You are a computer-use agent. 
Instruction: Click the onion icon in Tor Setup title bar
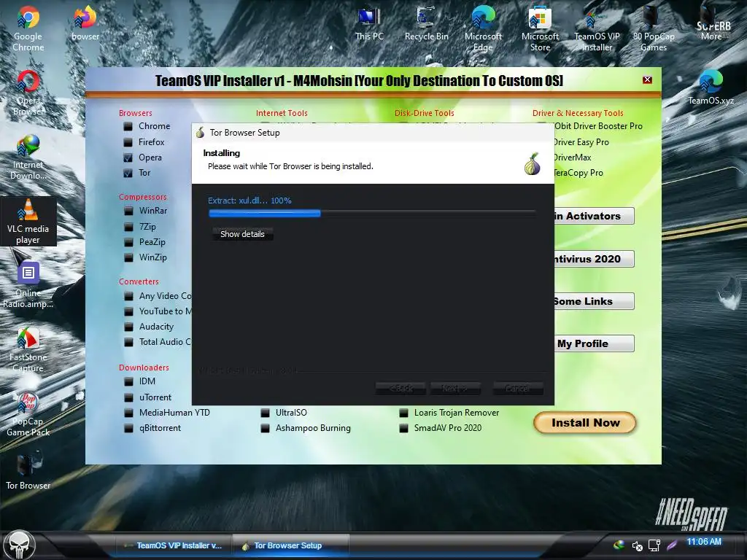click(x=200, y=133)
